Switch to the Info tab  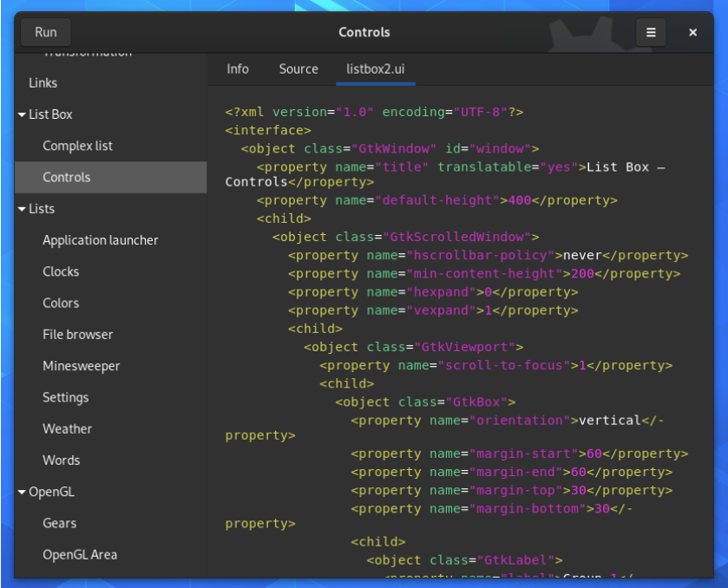coord(238,69)
